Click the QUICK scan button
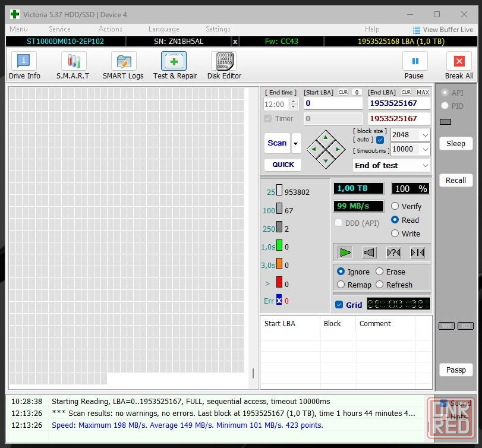The width and height of the screenshot is (482, 448). pos(283,165)
